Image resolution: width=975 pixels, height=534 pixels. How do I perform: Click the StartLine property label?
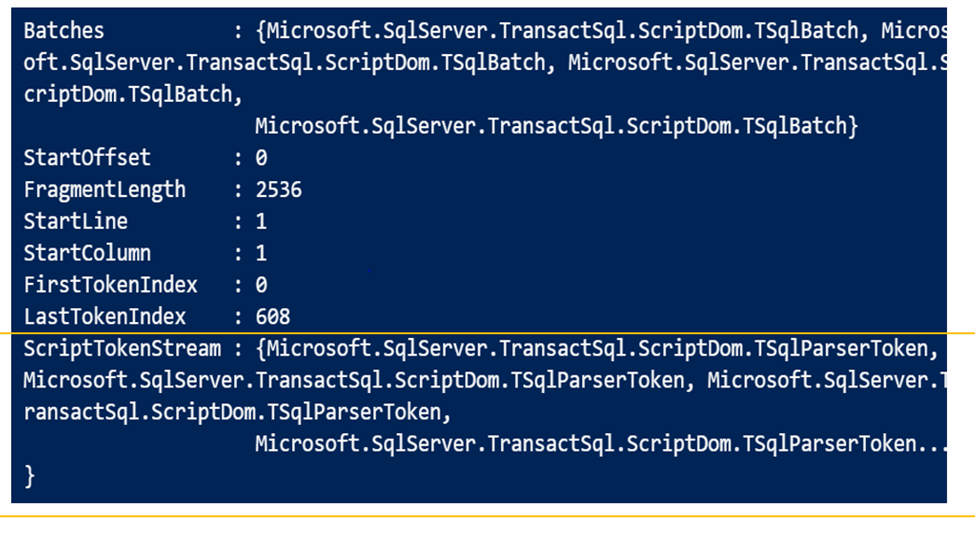click(76, 222)
